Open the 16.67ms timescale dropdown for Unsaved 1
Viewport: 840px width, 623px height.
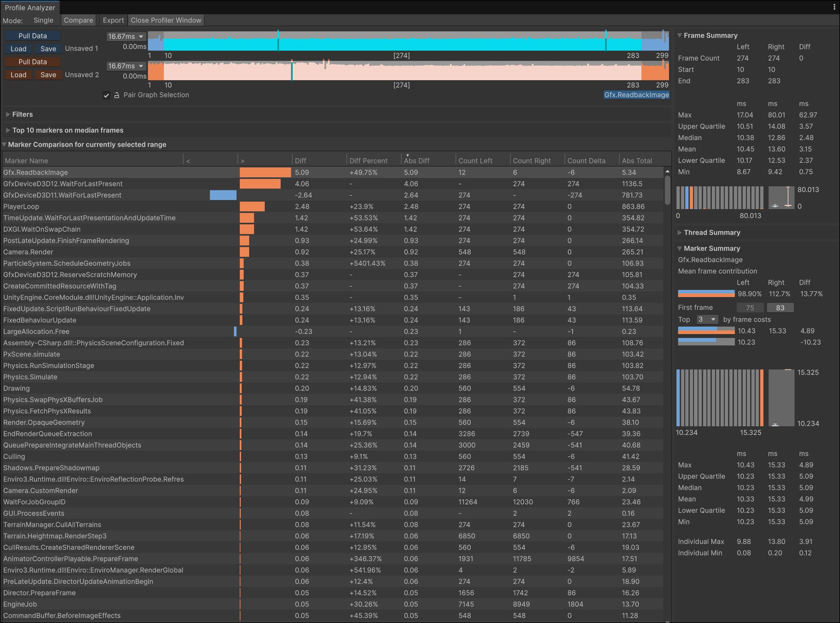126,36
